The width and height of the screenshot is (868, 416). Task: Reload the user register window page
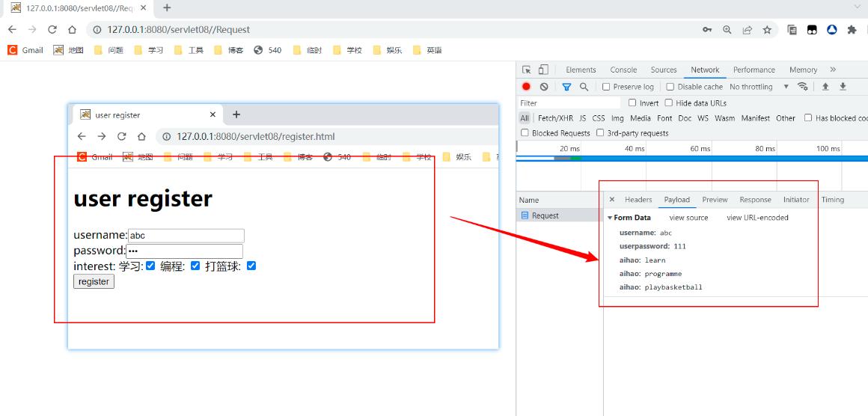(x=121, y=137)
